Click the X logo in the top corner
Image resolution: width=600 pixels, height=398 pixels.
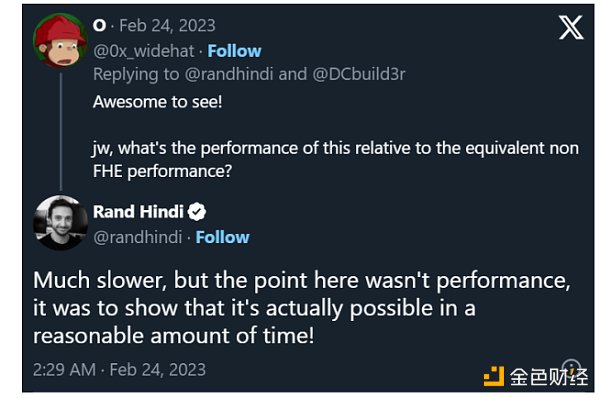pos(571,27)
